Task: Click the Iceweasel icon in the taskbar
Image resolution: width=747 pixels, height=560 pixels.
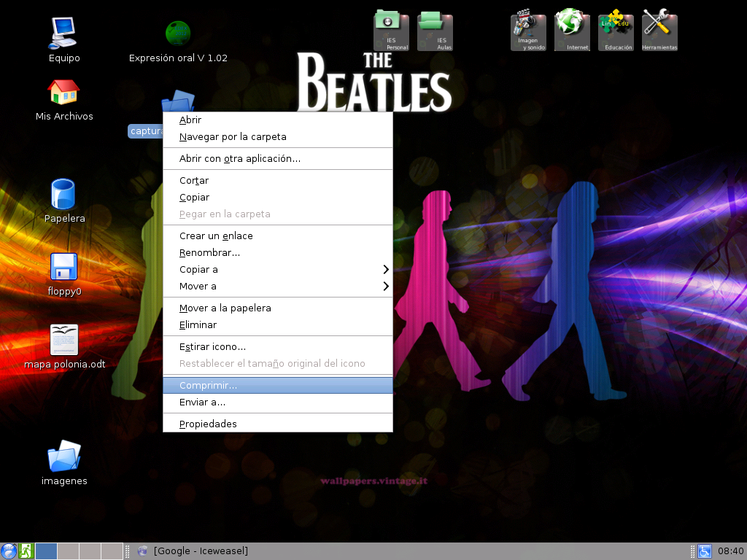Action: (142, 551)
